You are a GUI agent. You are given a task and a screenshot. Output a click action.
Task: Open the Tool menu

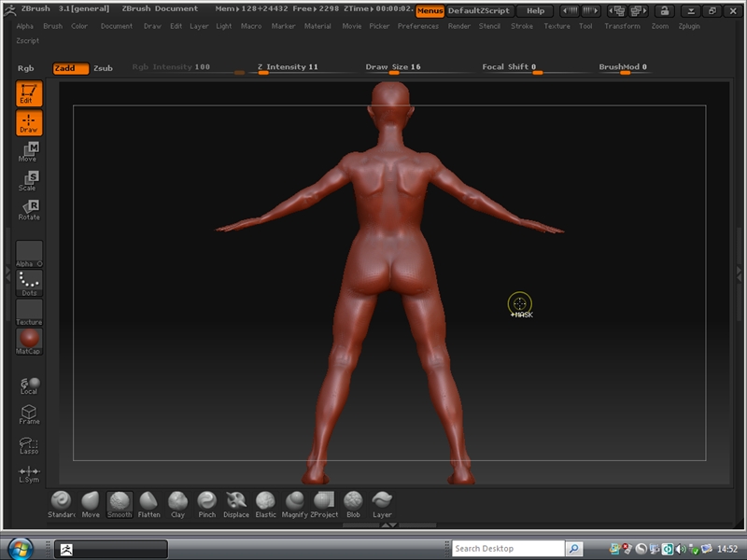tap(586, 26)
